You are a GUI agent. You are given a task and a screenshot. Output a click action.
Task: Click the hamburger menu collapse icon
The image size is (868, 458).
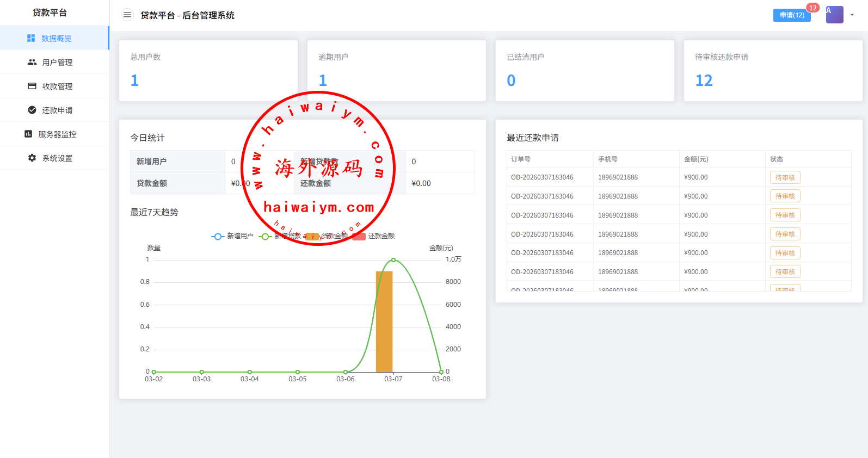pos(127,15)
